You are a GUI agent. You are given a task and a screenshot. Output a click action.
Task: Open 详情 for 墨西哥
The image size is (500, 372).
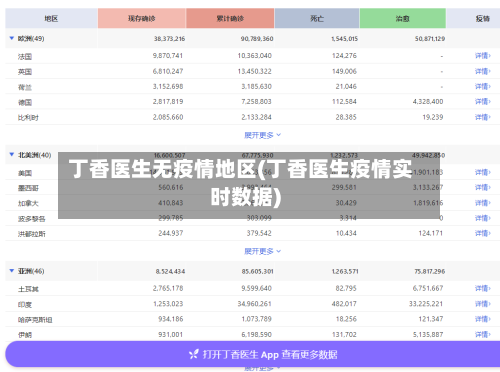coord(483,188)
